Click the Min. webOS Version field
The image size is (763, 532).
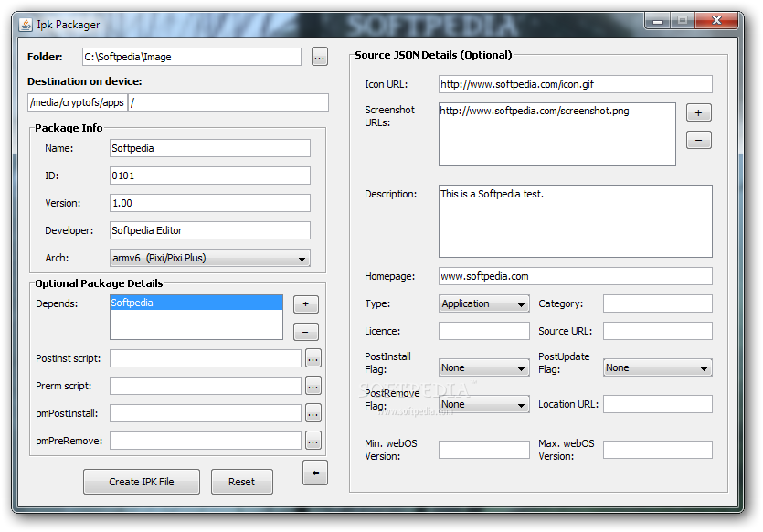(483, 450)
